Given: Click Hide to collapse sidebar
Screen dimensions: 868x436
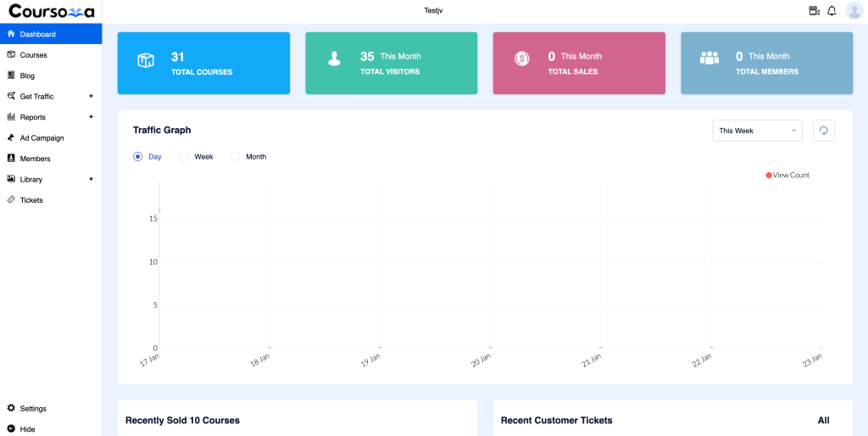Looking at the screenshot, I should [x=27, y=429].
